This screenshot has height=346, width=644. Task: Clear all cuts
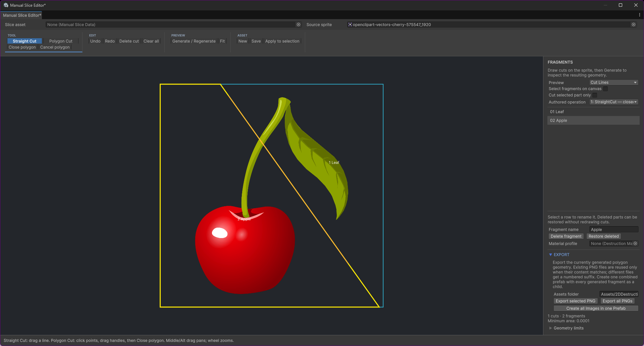[x=151, y=41]
